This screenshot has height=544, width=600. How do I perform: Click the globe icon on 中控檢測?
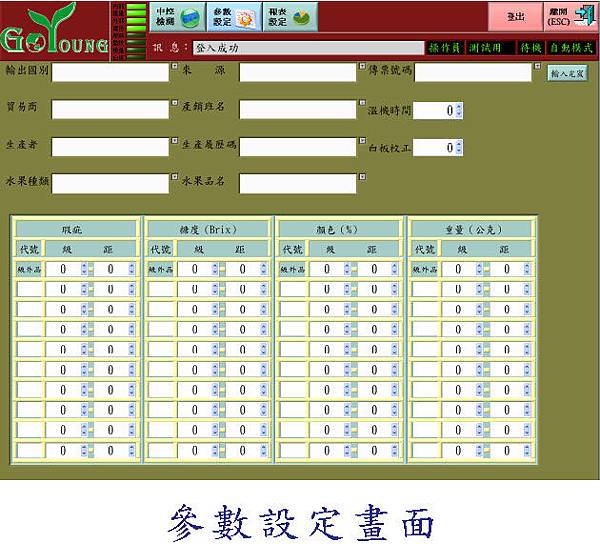click(x=191, y=17)
